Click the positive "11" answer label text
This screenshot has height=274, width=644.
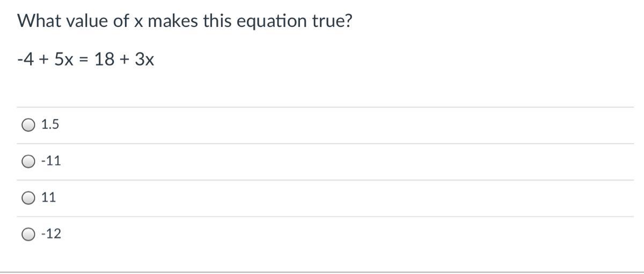[x=49, y=198]
